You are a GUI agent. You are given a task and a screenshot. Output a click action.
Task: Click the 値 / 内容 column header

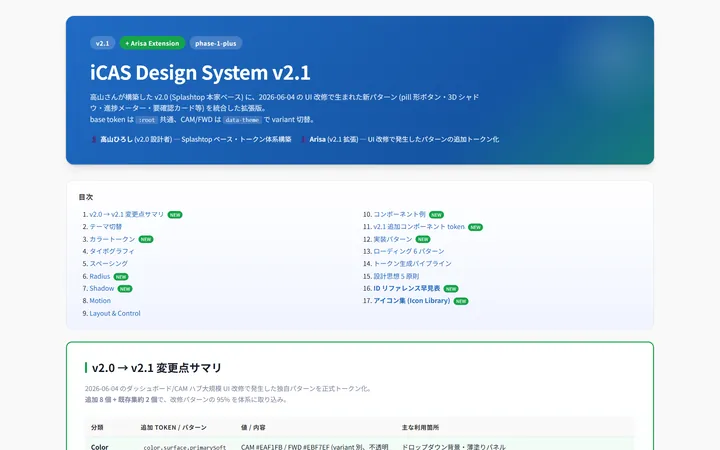[x=253, y=428]
